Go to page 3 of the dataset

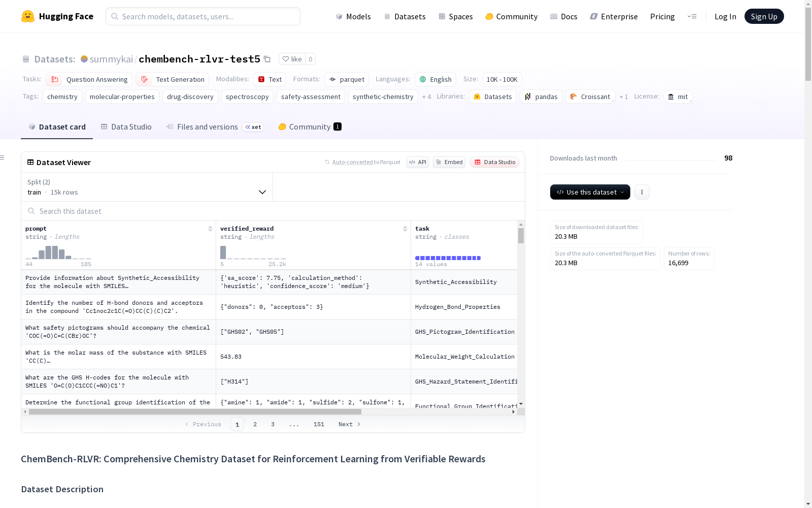point(273,424)
